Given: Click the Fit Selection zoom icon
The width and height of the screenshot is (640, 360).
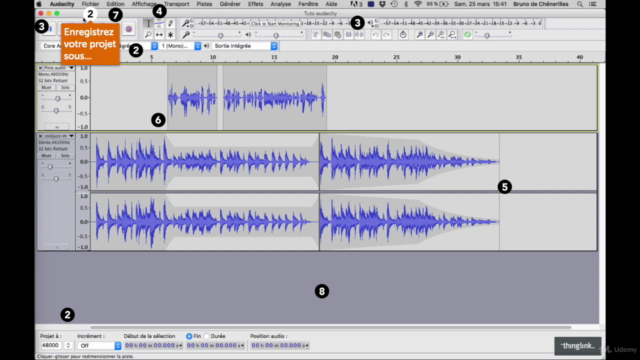Looking at the screenshot, I should (x=441, y=35).
